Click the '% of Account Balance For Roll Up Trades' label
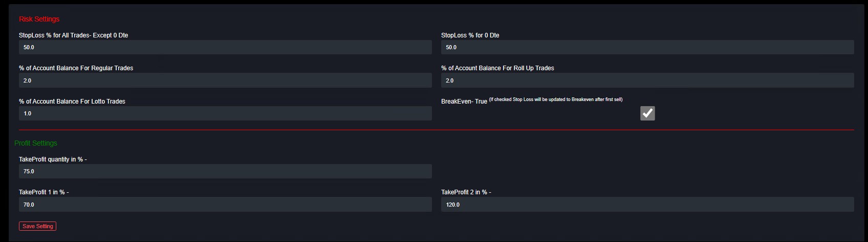 point(497,68)
